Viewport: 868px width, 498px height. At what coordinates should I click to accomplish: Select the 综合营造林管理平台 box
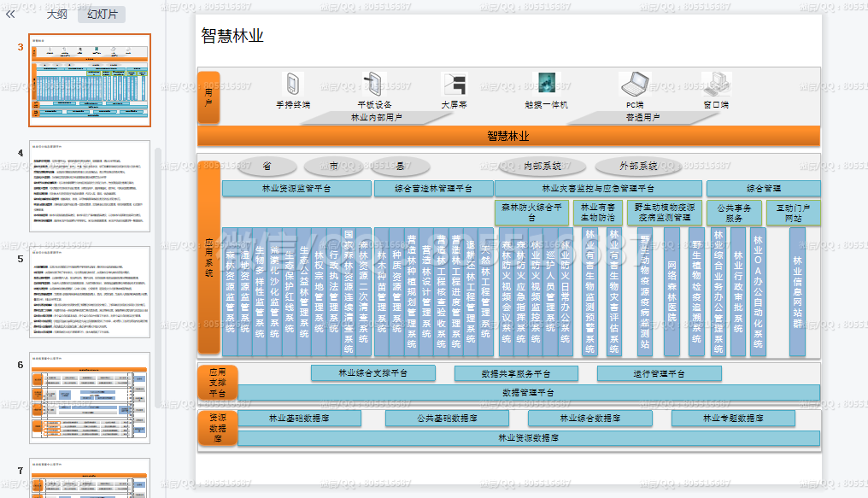click(433, 189)
